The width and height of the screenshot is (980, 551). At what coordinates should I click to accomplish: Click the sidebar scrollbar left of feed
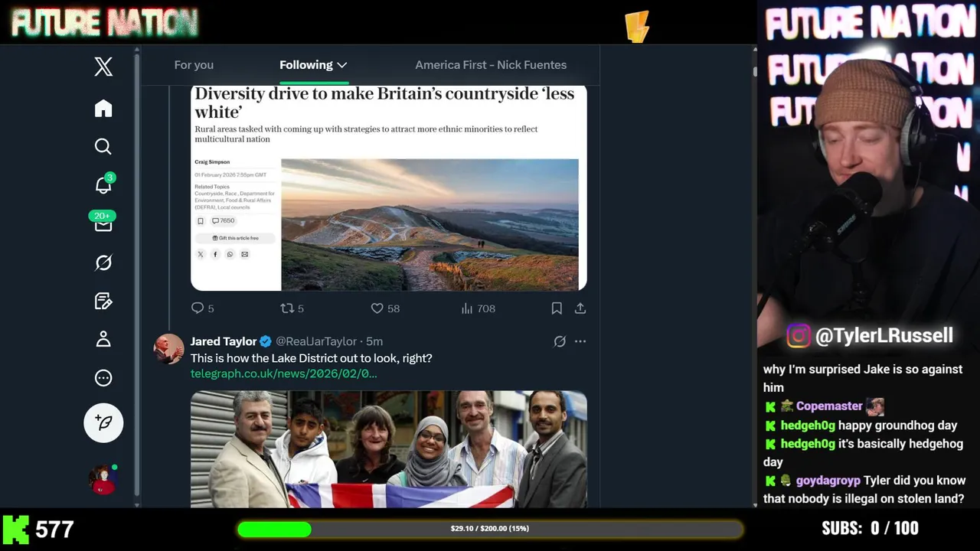coord(137,275)
